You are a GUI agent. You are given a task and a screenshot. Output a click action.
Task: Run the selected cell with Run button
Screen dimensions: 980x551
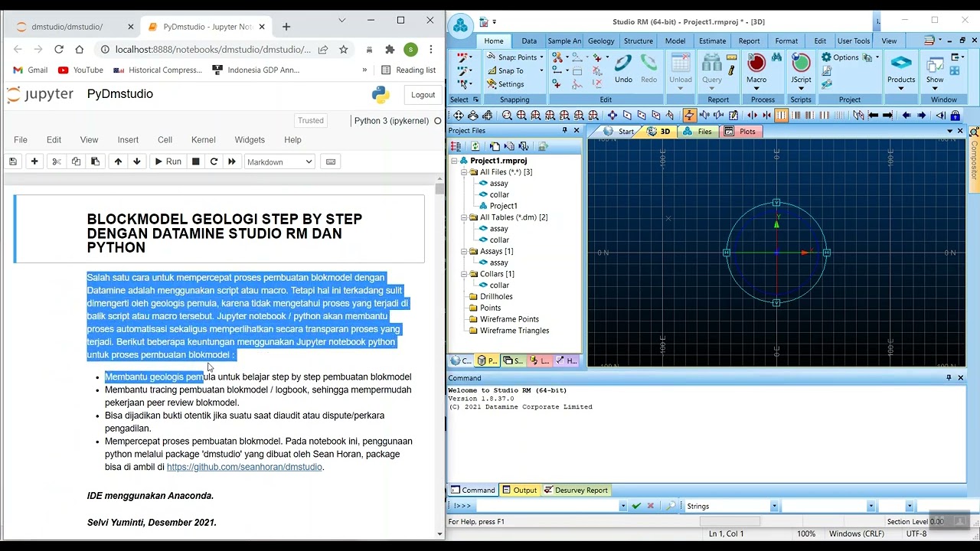coord(167,161)
